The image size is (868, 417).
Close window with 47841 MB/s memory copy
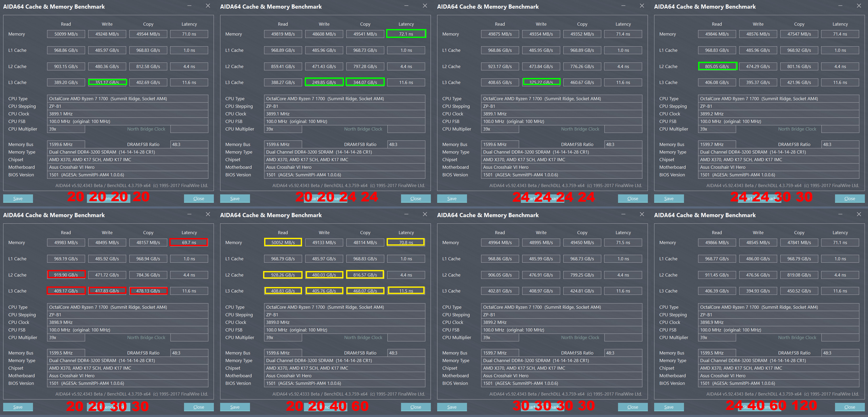(x=859, y=214)
